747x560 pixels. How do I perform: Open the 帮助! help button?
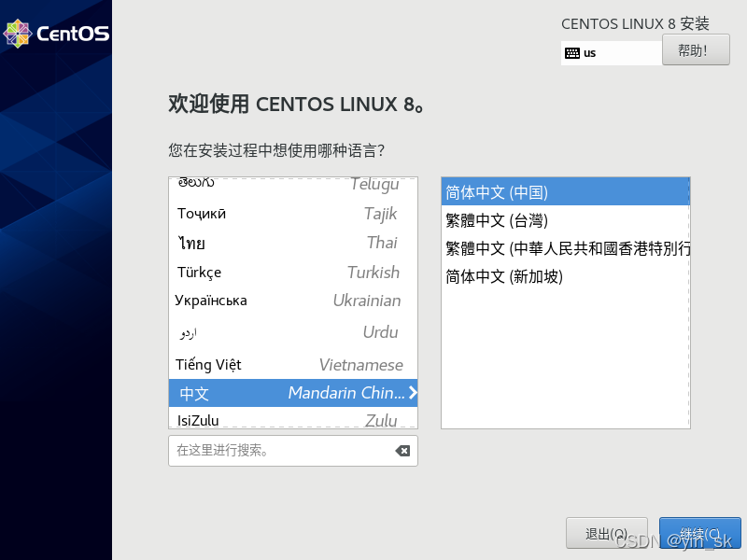pyautogui.click(x=696, y=50)
